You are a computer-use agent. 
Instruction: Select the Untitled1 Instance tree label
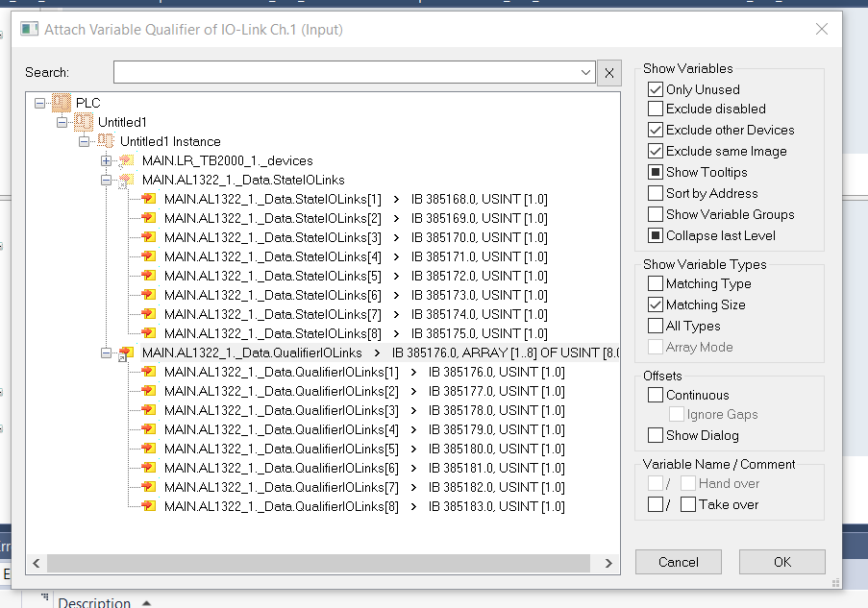point(170,141)
